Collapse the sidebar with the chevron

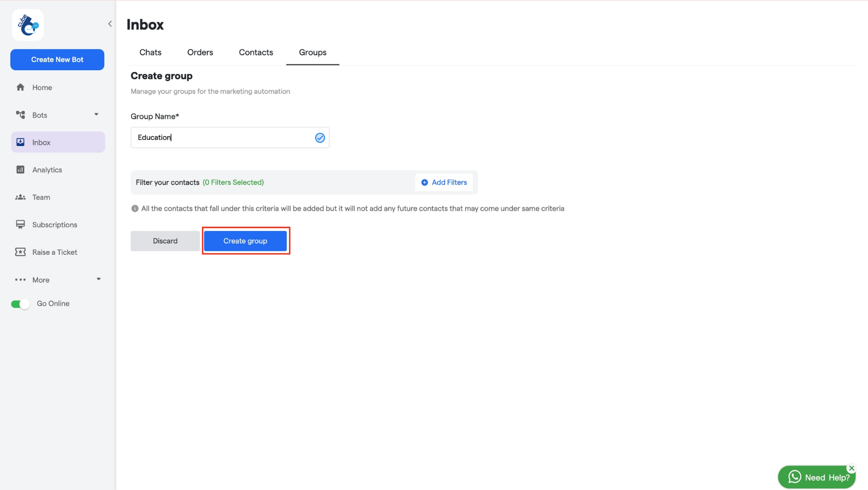coord(110,24)
